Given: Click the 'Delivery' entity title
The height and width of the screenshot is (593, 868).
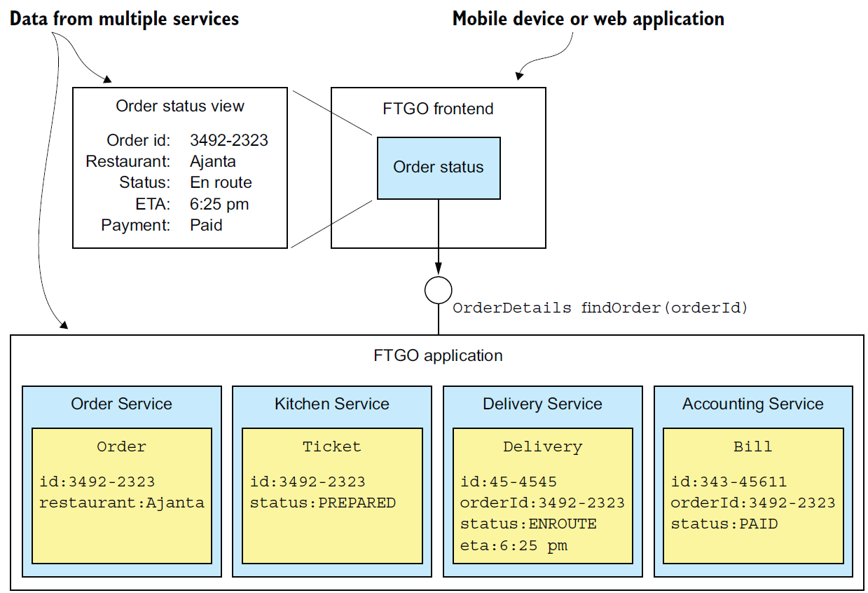Looking at the screenshot, I should tap(542, 447).
